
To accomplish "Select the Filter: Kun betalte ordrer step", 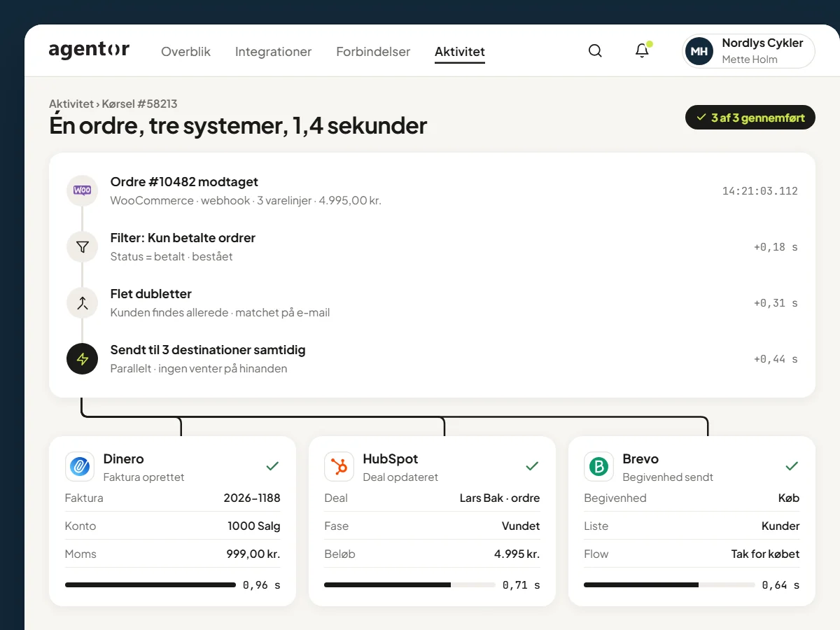I will coord(432,246).
